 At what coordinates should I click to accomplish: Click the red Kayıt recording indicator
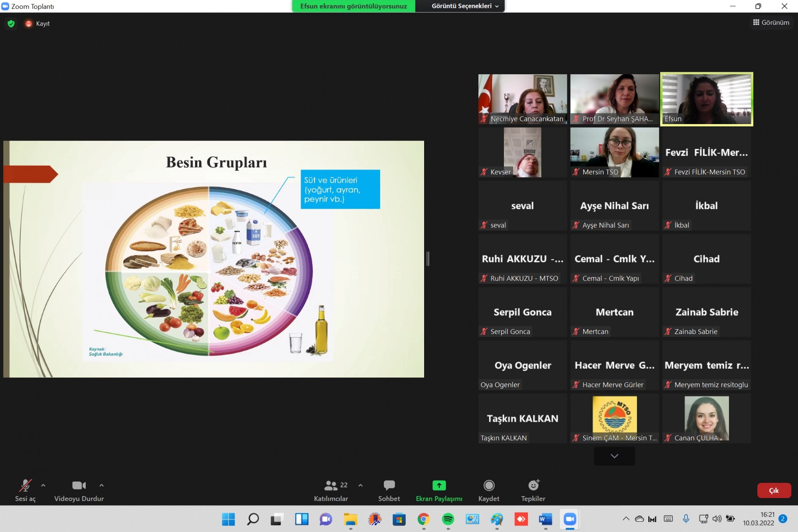click(29, 24)
